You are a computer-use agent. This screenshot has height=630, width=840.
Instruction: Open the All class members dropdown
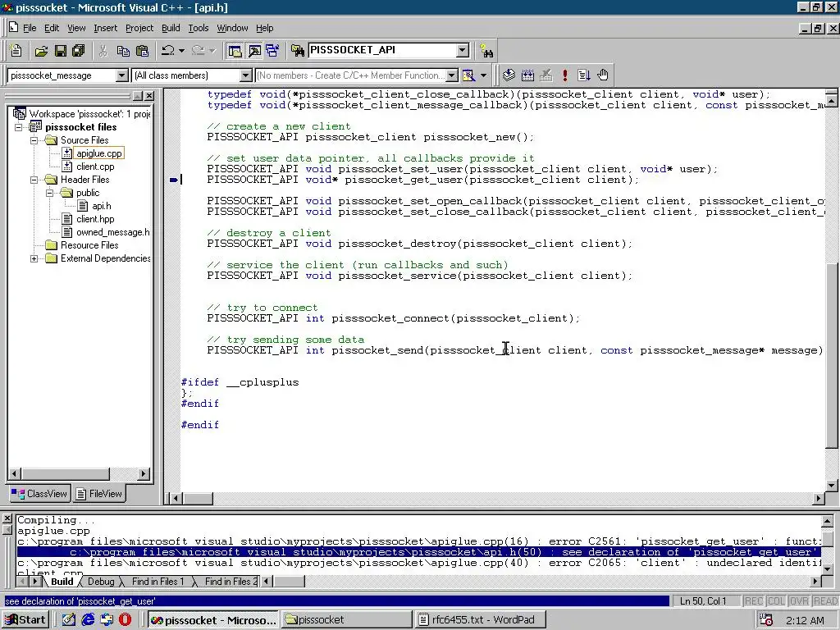pyautogui.click(x=245, y=75)
